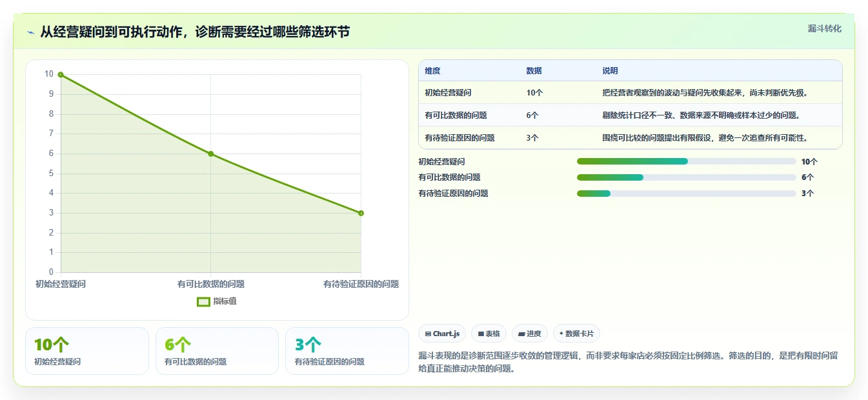Screen dimensions: 868x400
Task: Click the progress bar for 有待验证原因的问题
Action: click(x=686, y=194)
